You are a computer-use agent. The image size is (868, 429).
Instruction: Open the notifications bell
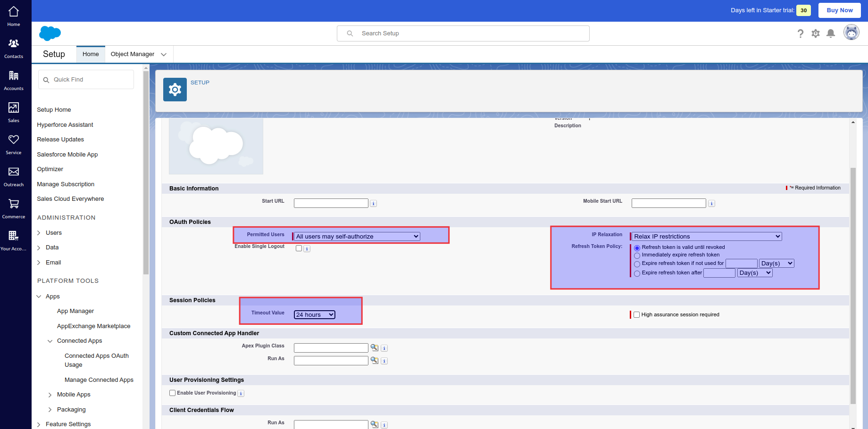click(831, 33)
